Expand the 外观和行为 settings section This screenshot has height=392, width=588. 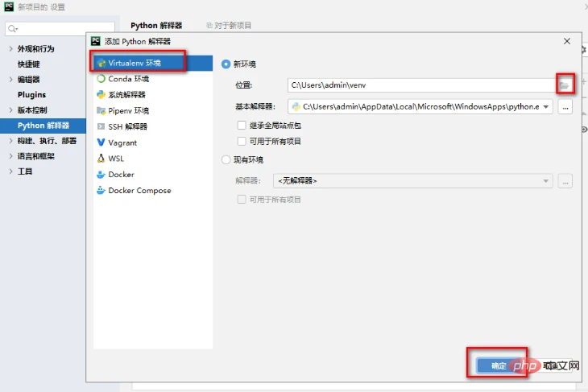[10, 49]
